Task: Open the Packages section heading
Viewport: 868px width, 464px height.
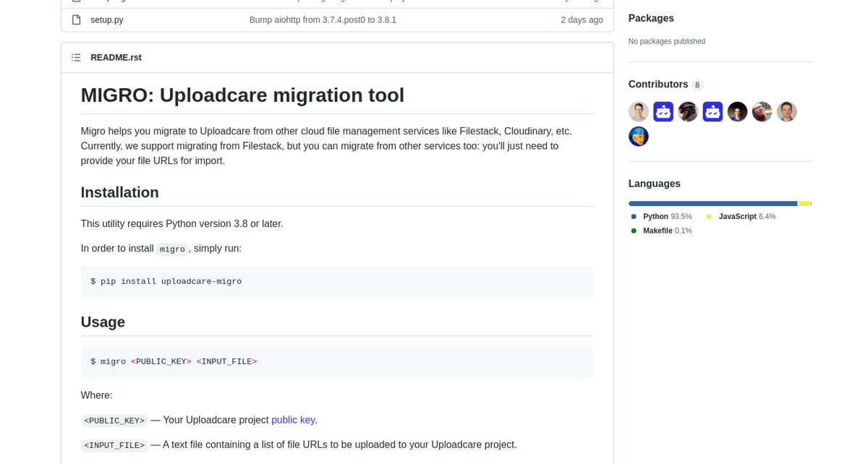Action: [x=651, y=18]
